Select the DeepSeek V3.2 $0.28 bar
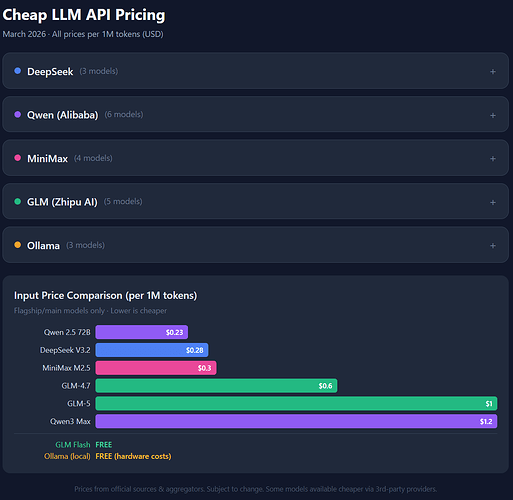The image size is (513, 500). tap(152, 350)
